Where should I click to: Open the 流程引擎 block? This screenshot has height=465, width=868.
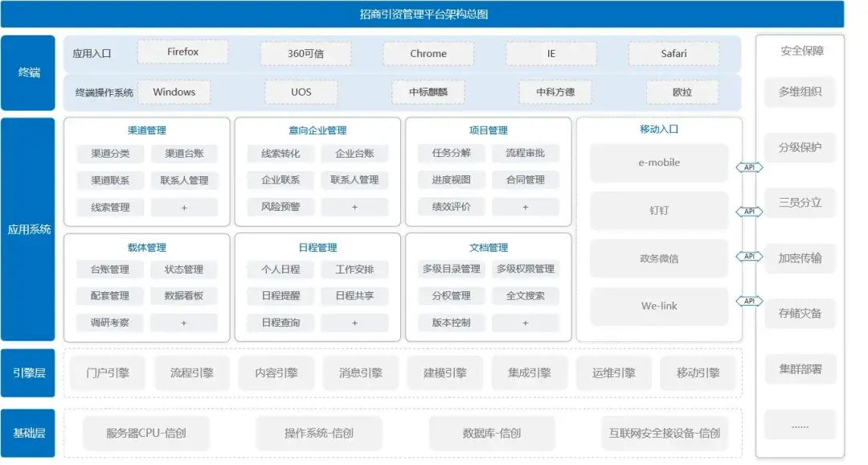coord(192,373)
